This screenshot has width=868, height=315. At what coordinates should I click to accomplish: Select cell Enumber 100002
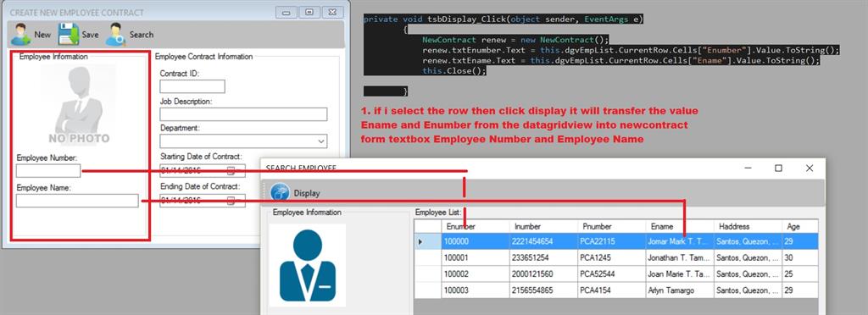click(x=476, y=274)
